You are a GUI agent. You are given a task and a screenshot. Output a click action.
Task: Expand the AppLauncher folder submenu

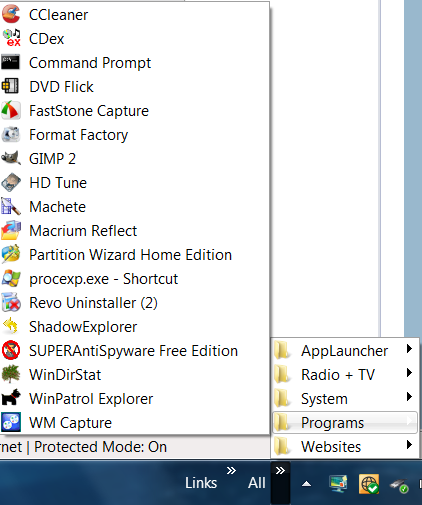345,351
